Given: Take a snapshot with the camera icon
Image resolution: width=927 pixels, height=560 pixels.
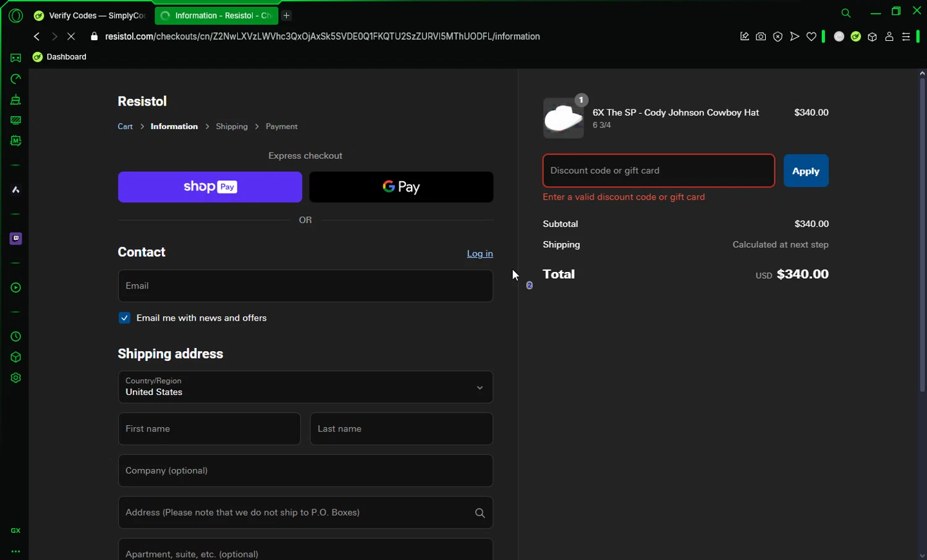Looking at the screenshot, I should (761, 36).
